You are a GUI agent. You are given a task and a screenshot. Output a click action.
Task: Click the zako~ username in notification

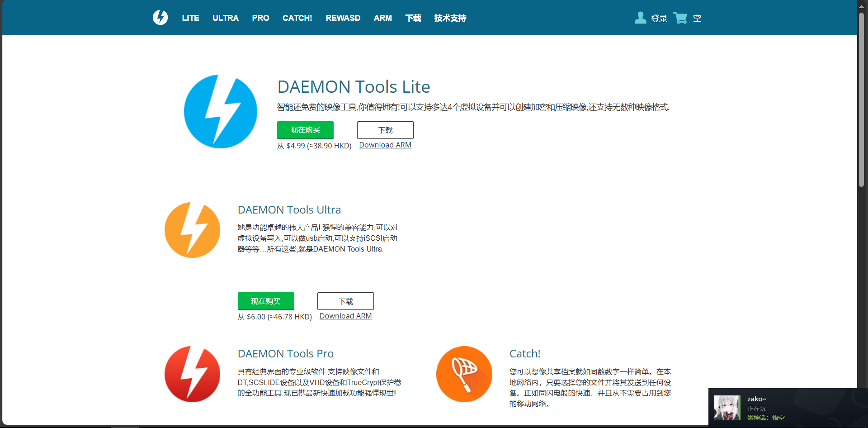coord(757,399)
